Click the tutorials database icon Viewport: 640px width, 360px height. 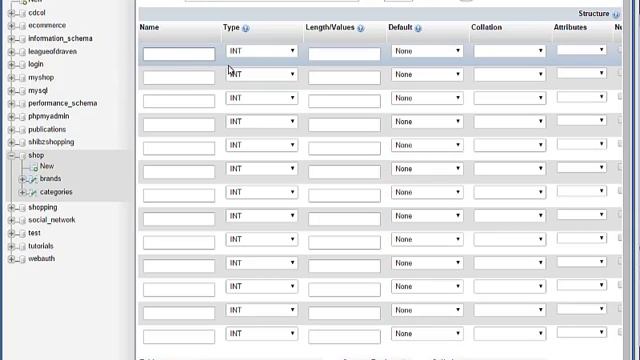click(23, 247)
